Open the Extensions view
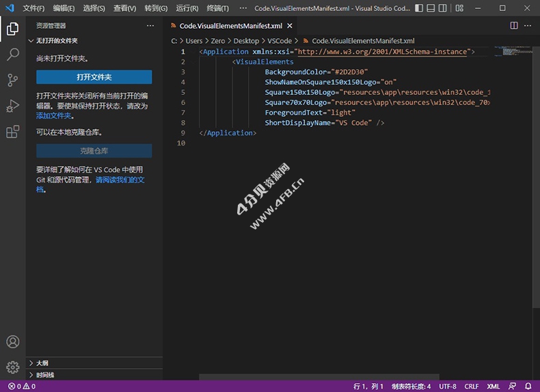The height and width of the screenshot is (392, 540). pos(13,132)
